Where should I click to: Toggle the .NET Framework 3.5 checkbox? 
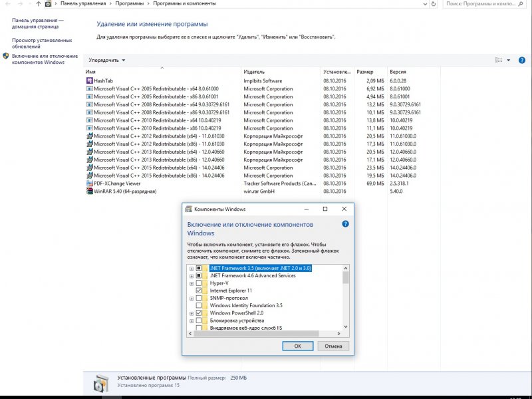199,268
